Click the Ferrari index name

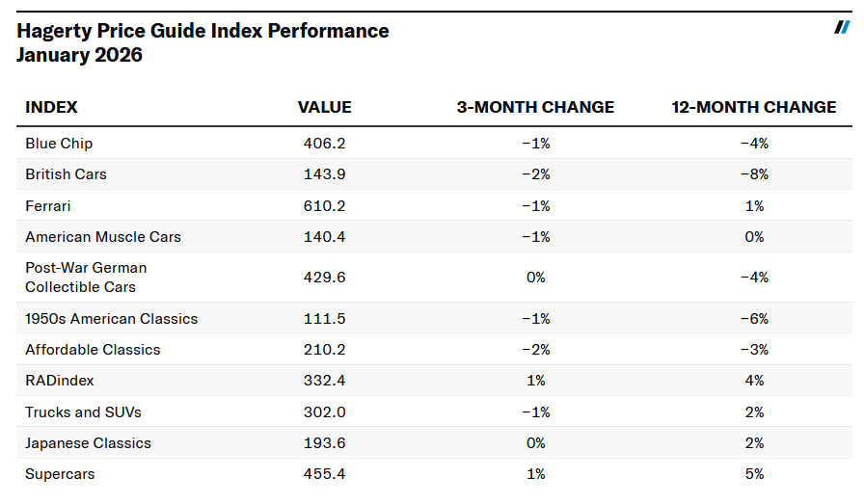48,206
